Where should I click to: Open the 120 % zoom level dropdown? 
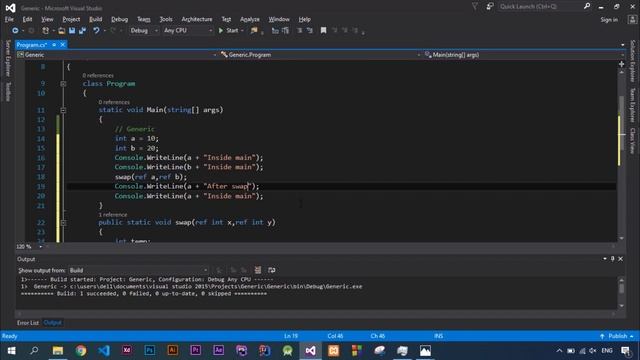coord(29,247)
